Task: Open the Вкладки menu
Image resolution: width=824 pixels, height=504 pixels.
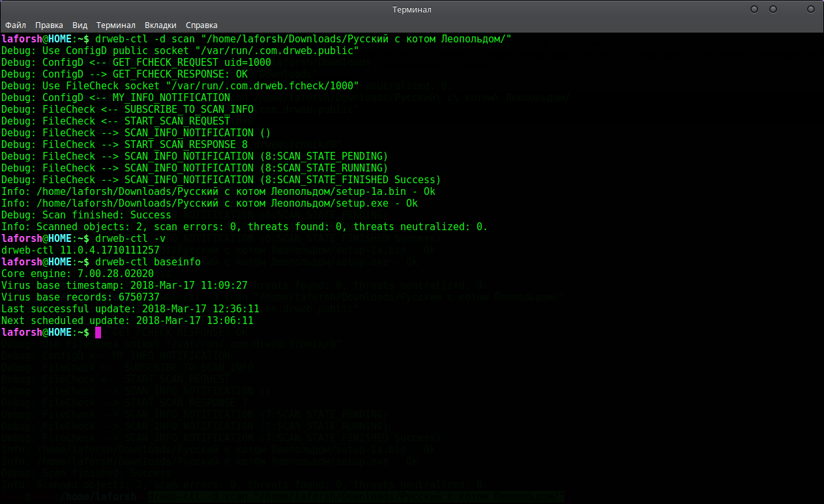Action: [160, 25]
